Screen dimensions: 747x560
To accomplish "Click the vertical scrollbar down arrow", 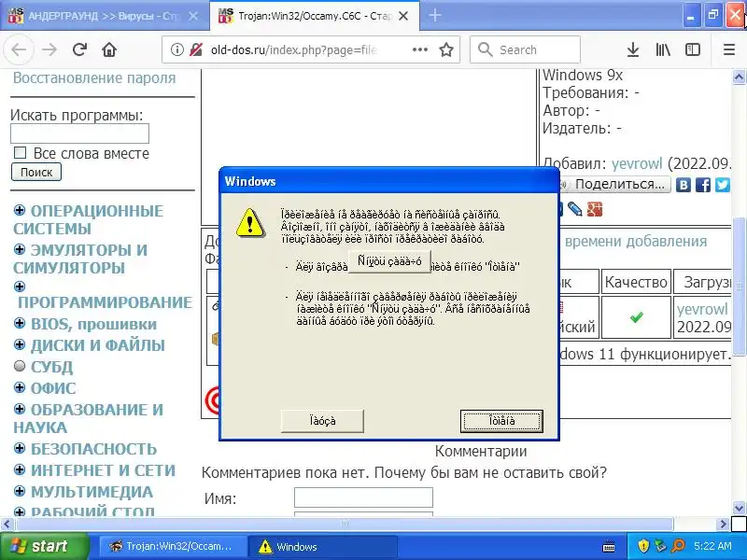I will pos(739,508).
